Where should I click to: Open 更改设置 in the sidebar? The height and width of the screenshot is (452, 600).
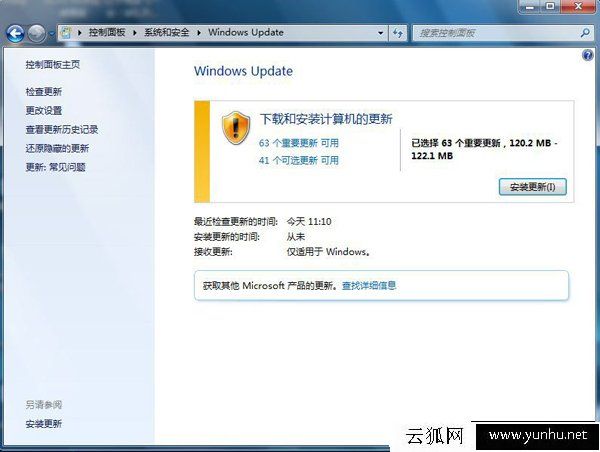(44, 111)
